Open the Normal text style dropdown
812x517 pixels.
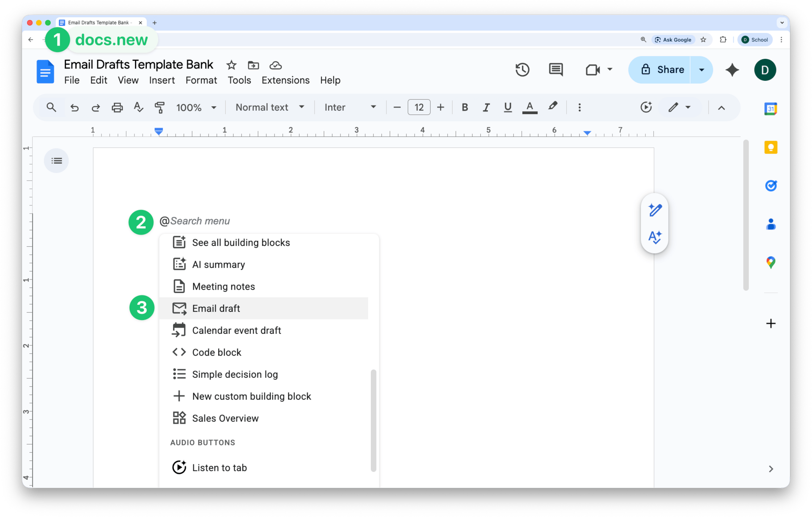point(269,107)
